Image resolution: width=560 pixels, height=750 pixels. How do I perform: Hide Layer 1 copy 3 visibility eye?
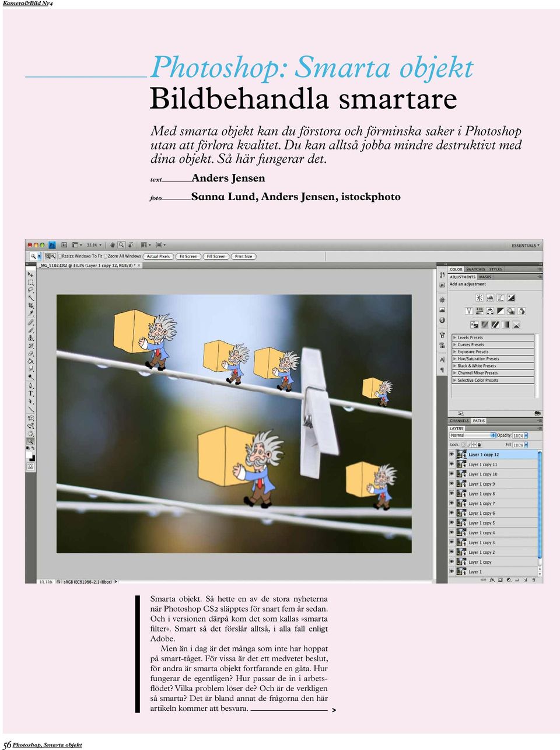[452, 542]
